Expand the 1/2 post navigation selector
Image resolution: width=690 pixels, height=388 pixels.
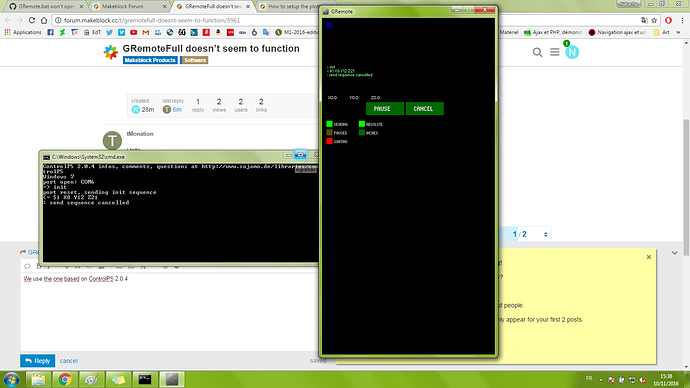click(x=546, y=234)
